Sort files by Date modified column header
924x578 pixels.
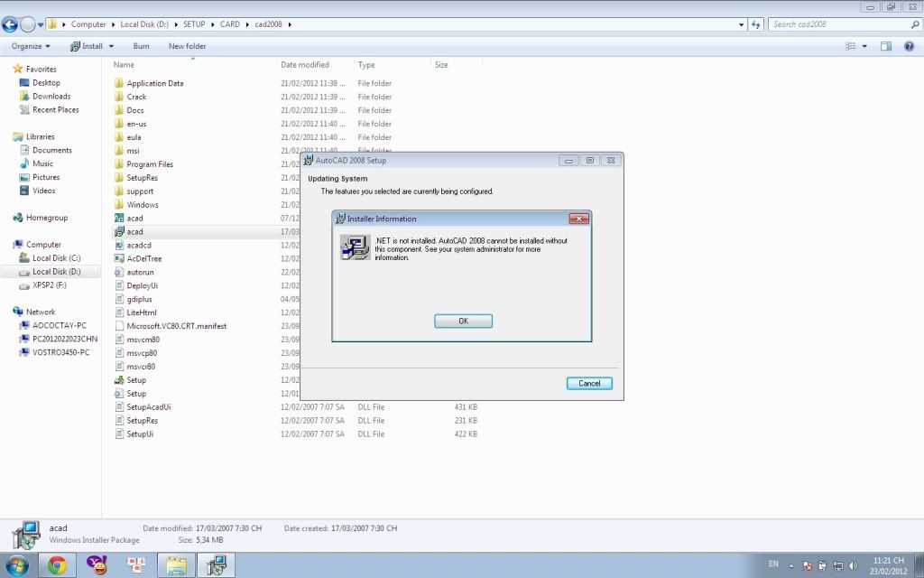tap(314, 65)
